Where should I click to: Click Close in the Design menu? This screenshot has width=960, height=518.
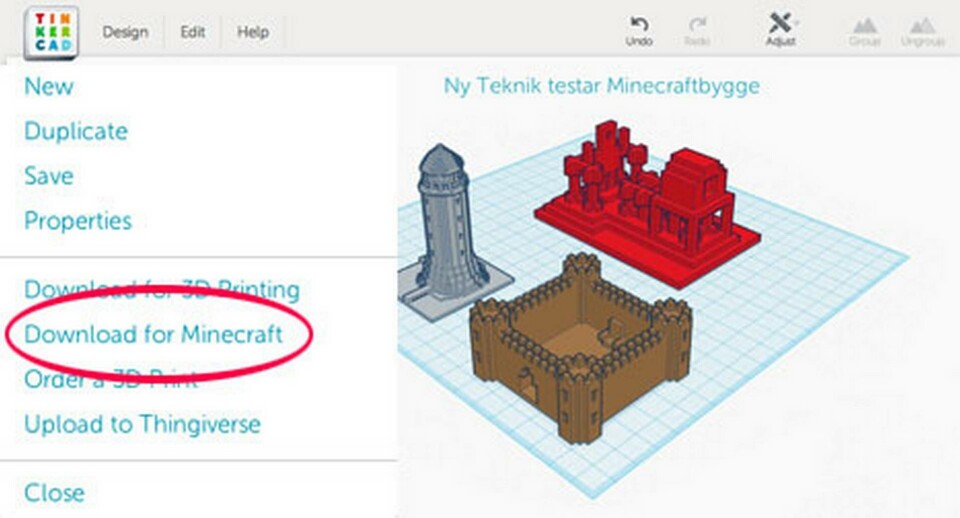[x=54, y=493]
